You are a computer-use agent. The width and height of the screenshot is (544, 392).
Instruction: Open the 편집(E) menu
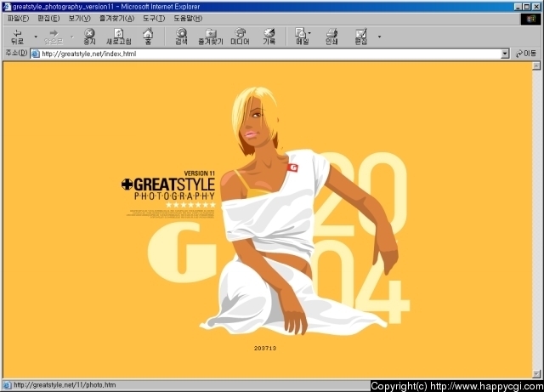[48, 19]
